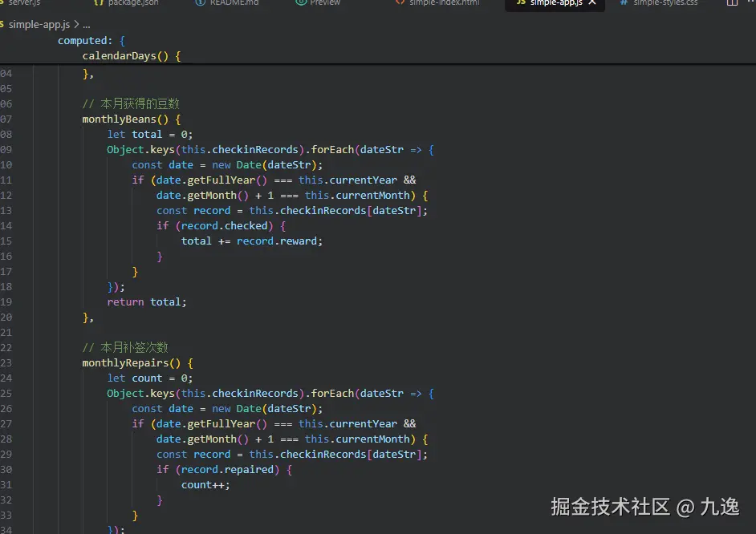Click the 'count++;' statement

[205, 485]
